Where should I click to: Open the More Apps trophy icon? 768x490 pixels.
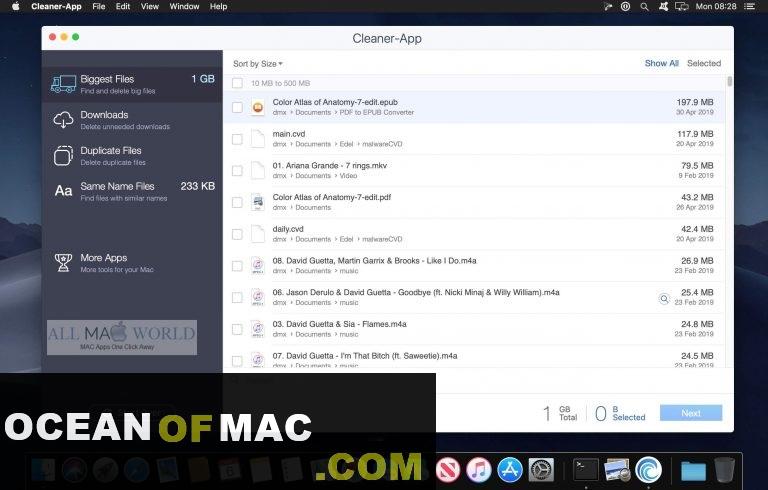pos(63,263)
